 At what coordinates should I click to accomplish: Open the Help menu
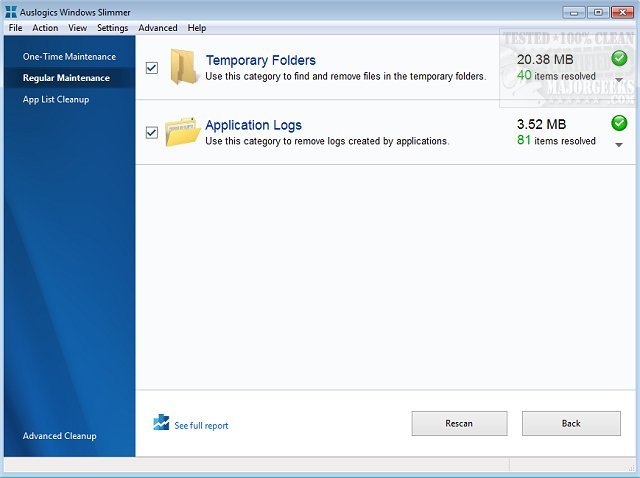[x=197, y=28]
